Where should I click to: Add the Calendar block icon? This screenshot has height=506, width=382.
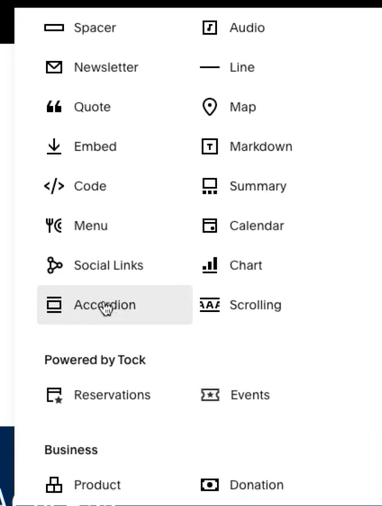tap(210, 226)
